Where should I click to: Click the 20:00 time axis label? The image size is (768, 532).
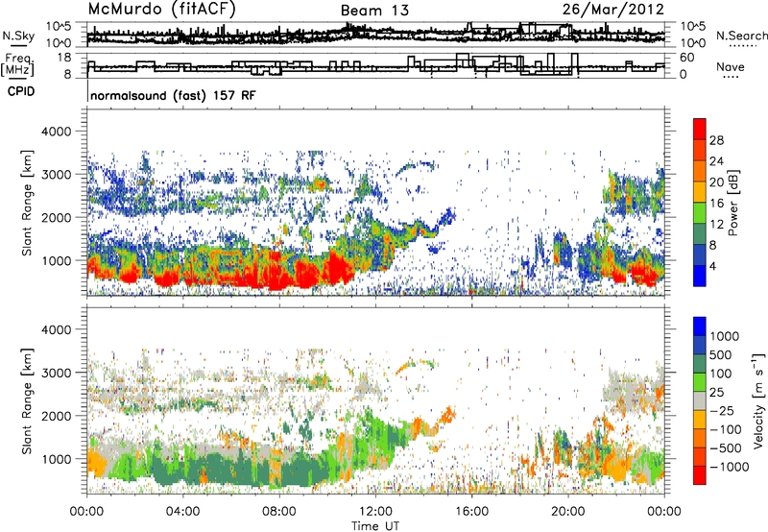(568, 512)
